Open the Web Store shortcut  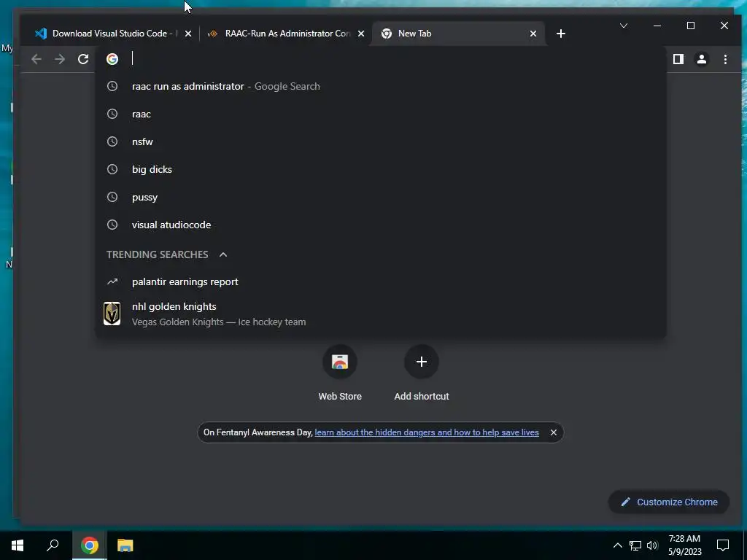tap(340, 373)
